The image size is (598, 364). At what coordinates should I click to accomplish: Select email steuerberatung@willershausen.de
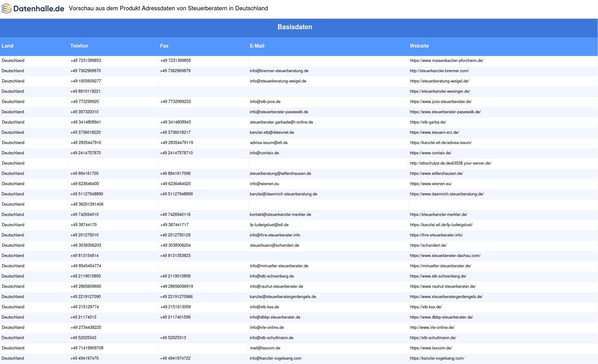coord(280,174)
